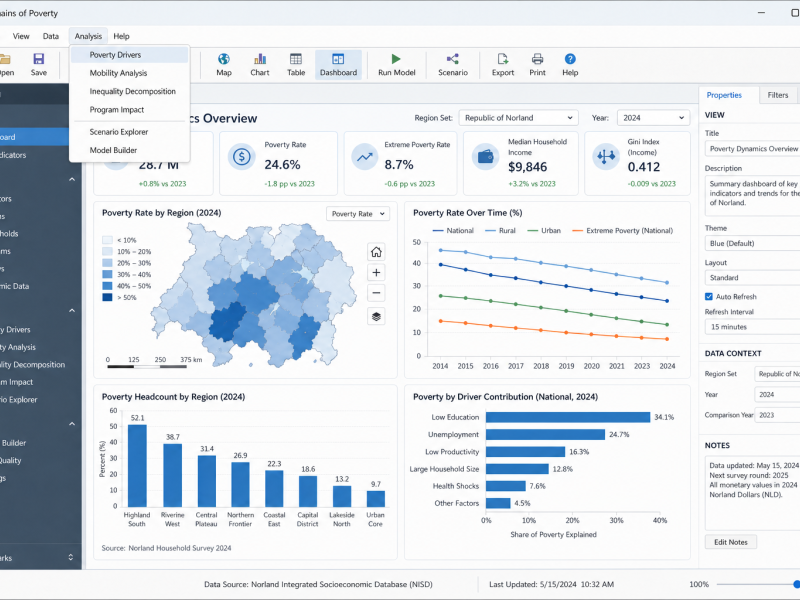Click the Extreme Poverty Rate trend icon
Image resolution: width=800 pixels, height=600 pixels.
pyautogui.click(x=364, y=157)
